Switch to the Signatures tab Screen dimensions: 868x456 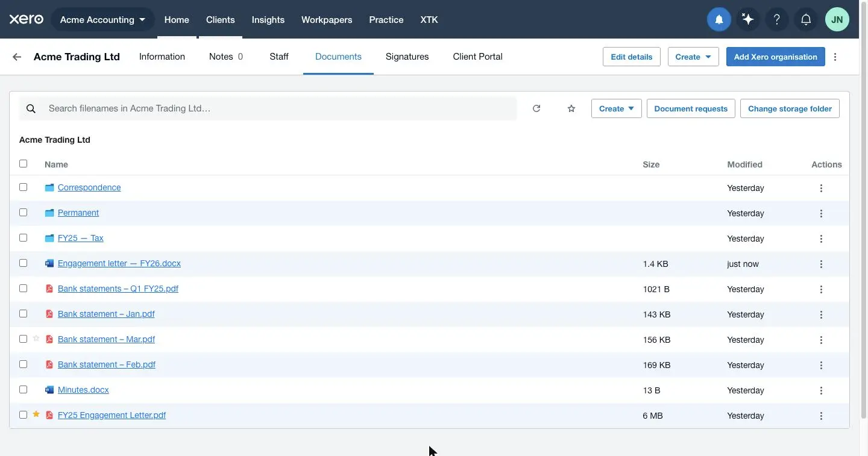[x=407, y=57]
